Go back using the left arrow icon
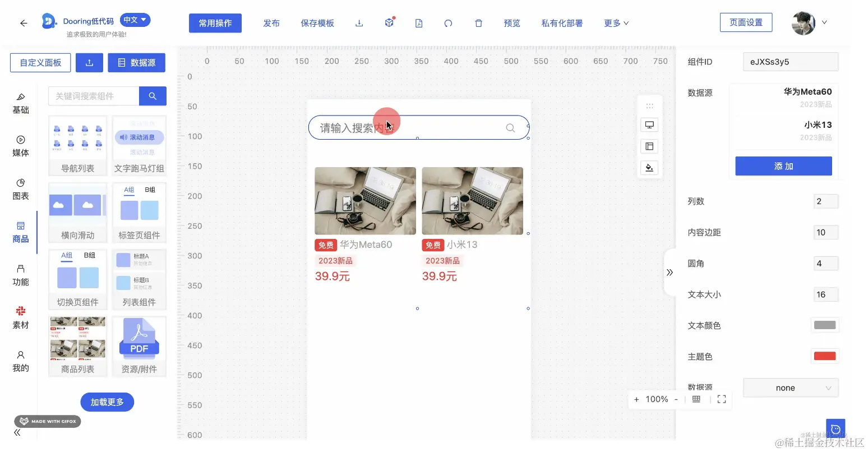This screenshot has width=868, height=452. point(24,23)
